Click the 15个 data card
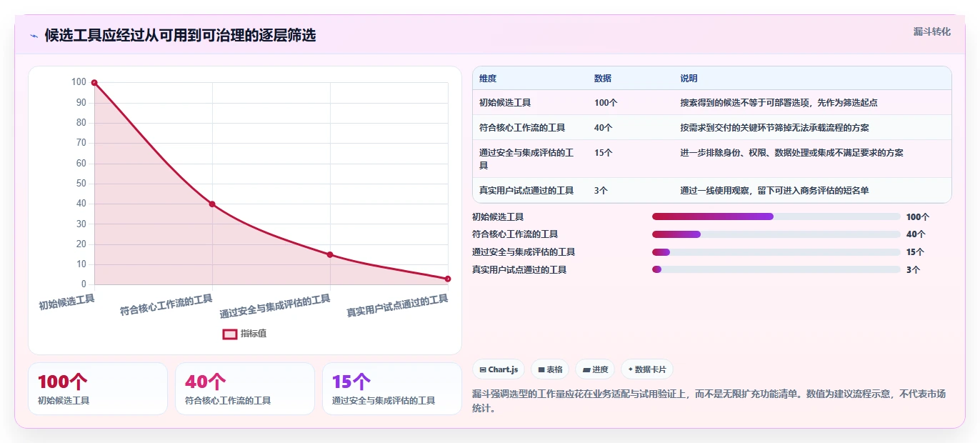 click(x=392, y=389)
